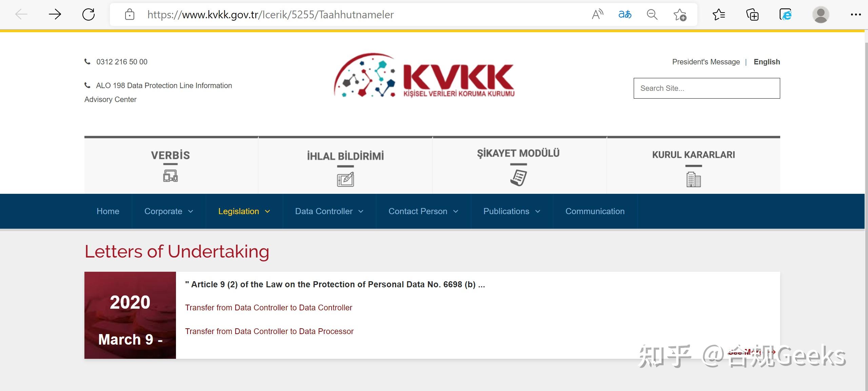
Task: Add page to favorites star icon
Action: pos(680,15)
